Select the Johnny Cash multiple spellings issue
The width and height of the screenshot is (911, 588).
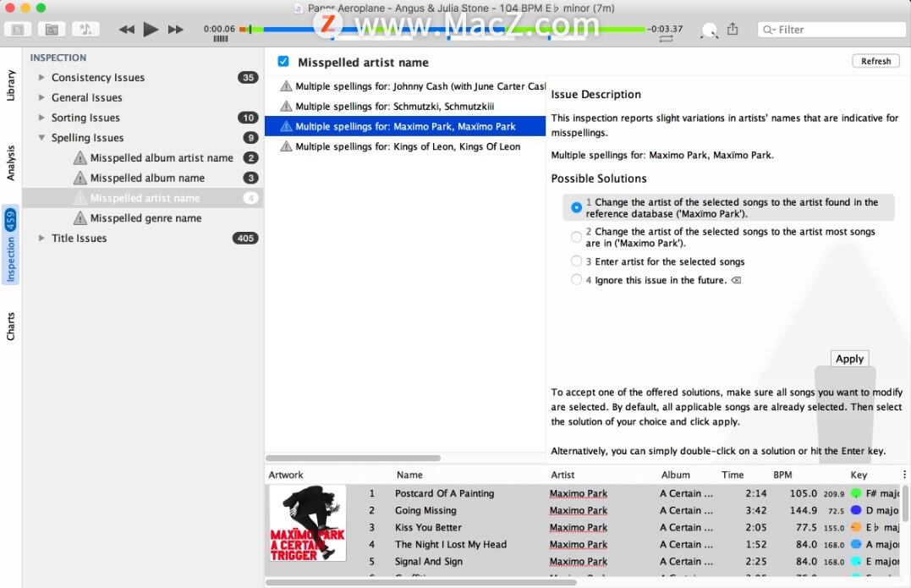(x=405, y=86)
